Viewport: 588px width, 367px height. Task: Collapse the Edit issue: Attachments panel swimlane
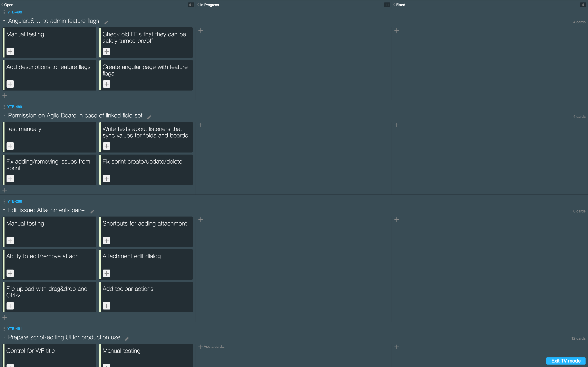[4, 210]
